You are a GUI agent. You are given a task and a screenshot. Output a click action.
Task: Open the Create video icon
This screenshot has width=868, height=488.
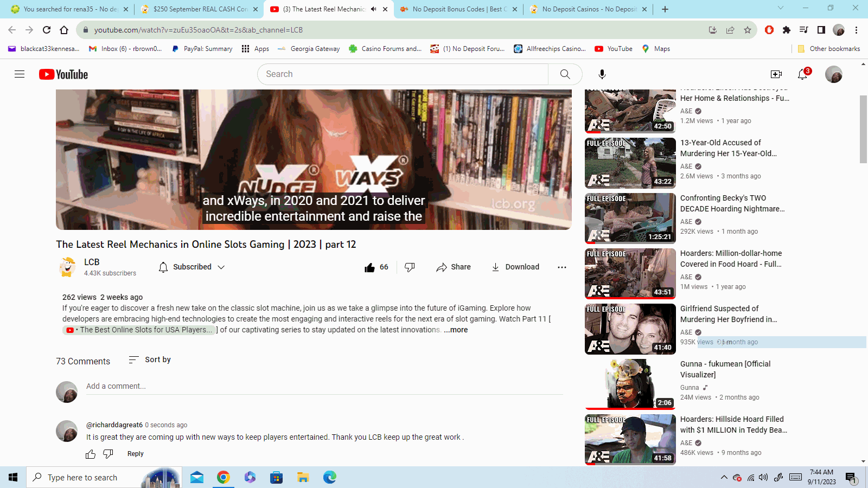coord(776,74)
